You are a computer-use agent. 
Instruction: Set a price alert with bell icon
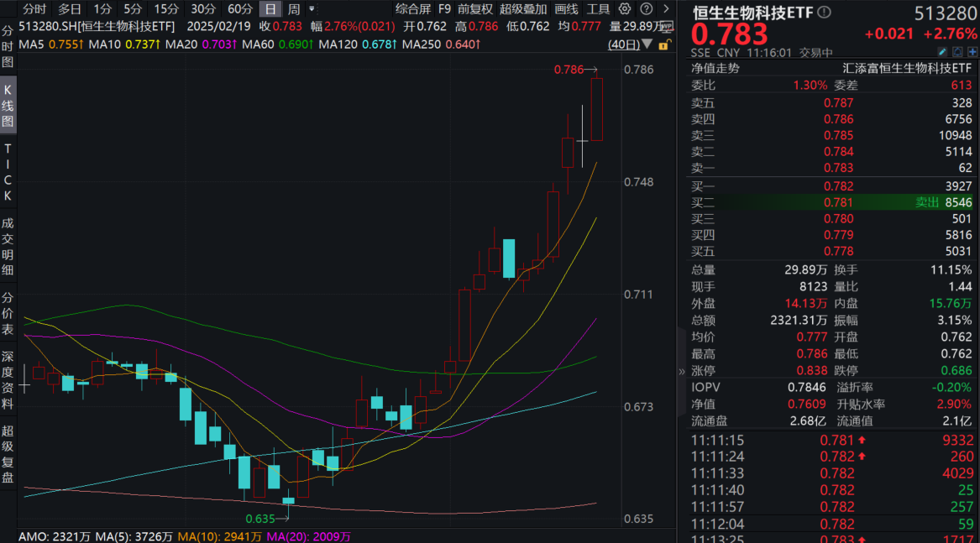coord(957,52)
